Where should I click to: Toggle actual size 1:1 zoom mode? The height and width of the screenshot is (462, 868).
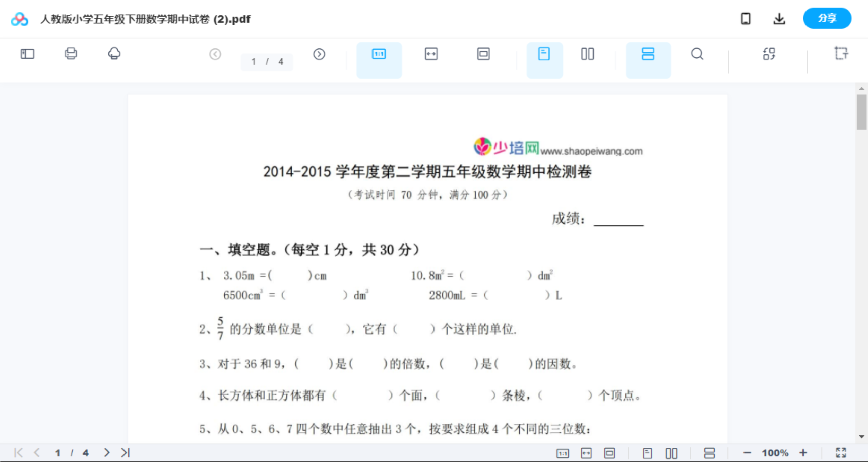click(x=379, y=53)
